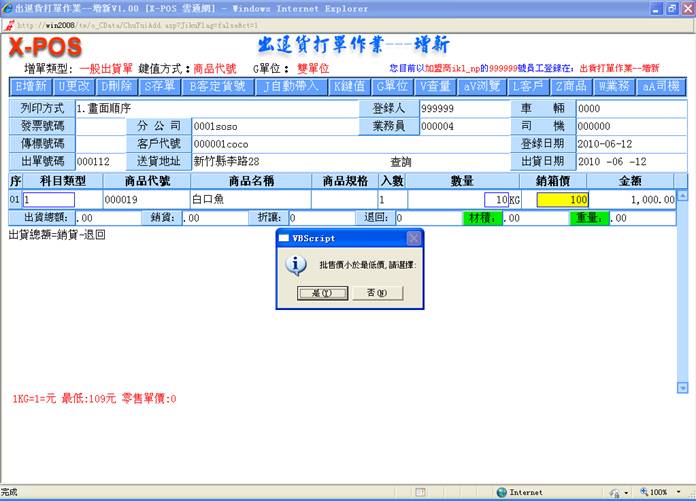Image resolution: width=696 pixels, height=501 pixels.
Task: Click the 查詢 query link
Action: [x=401, y=161]
